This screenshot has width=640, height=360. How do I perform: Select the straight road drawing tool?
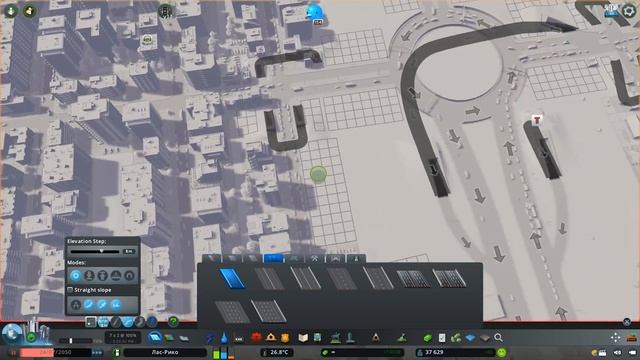pos(116,322)
